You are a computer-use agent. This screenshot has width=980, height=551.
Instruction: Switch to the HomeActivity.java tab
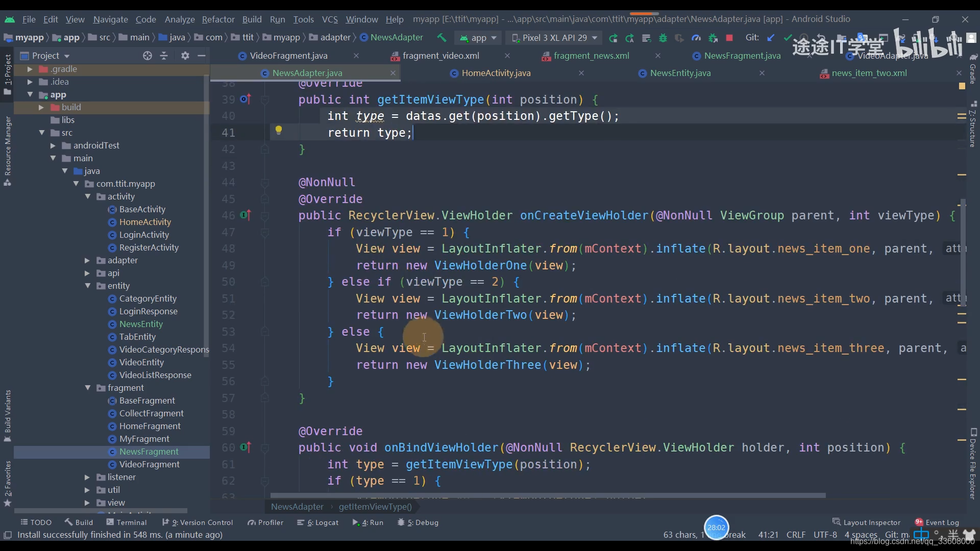[x=496, y=73]
